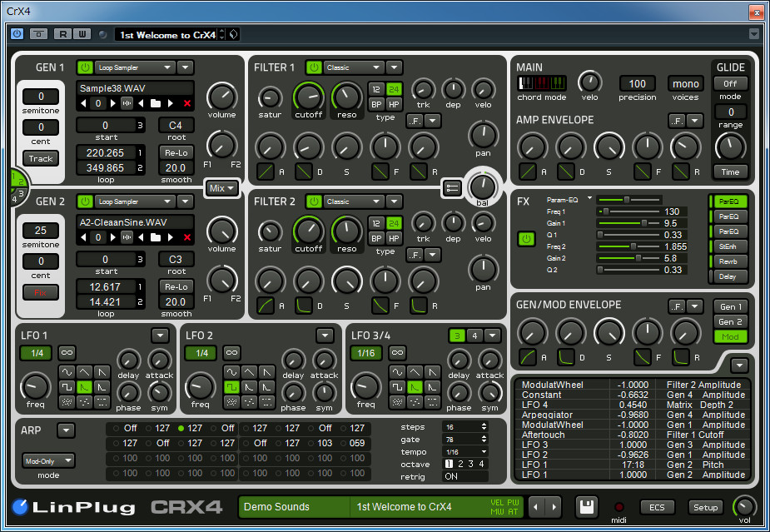This screenshot has width=770, height=532.
Task: Click the LinPlug logo icon
Action: tap(20, 507)
